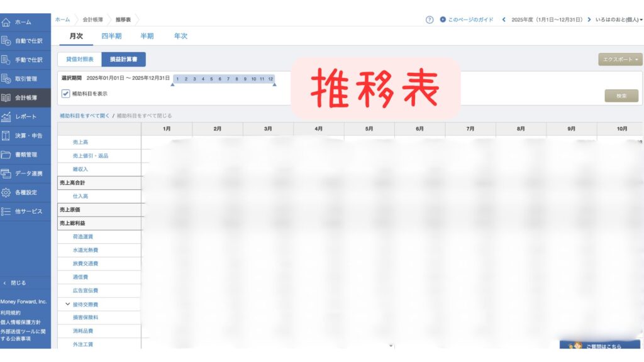Select the 他サービス list icon
This screenshot has width=644, height=362.
(6, 212)
